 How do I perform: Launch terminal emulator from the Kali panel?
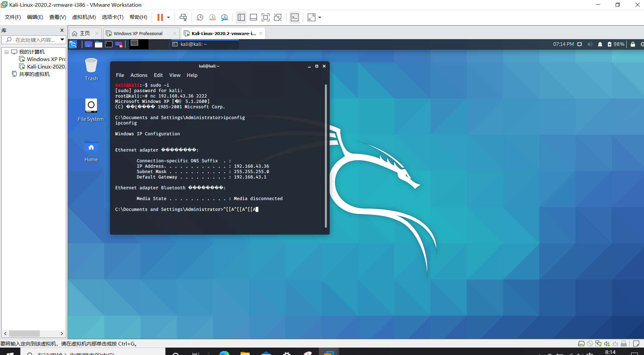coord(109,44)
